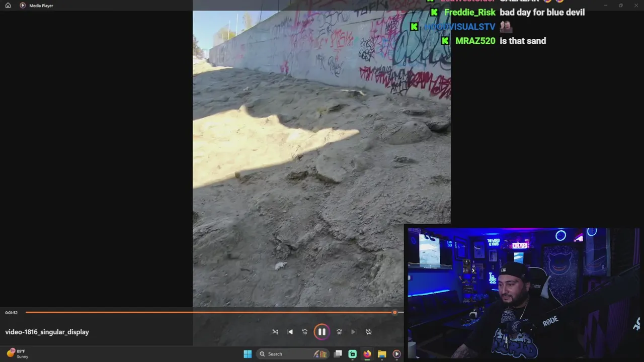Image resolution: width=644 pixels, height=362 pixels.
Task: Click the video-1816_singular_display title
Action: click(47, 332)
